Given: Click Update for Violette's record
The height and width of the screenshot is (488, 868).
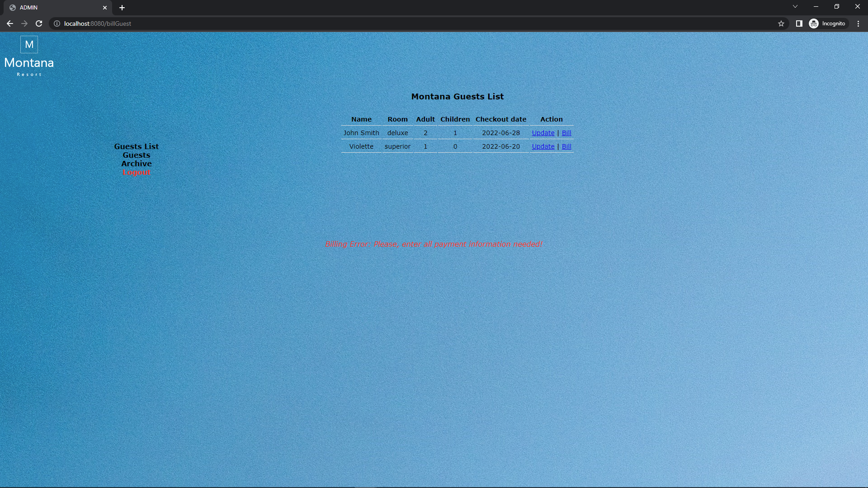Looking at the screenshot, I should (x=542, y=146).
